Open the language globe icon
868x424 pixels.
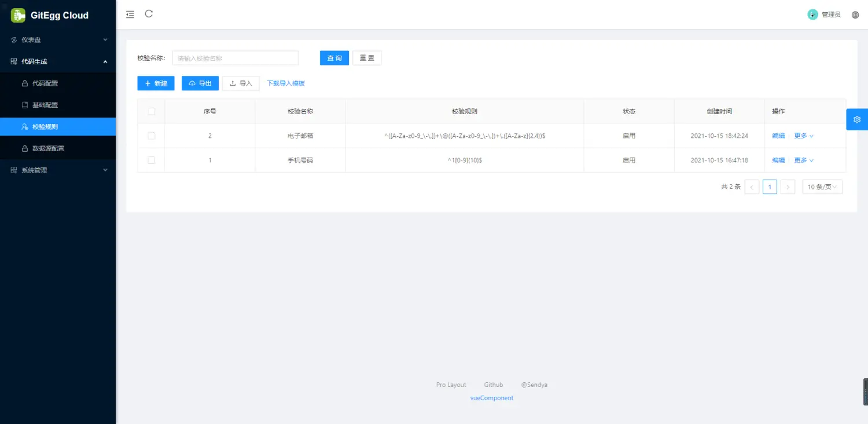[x=855, y=14]
